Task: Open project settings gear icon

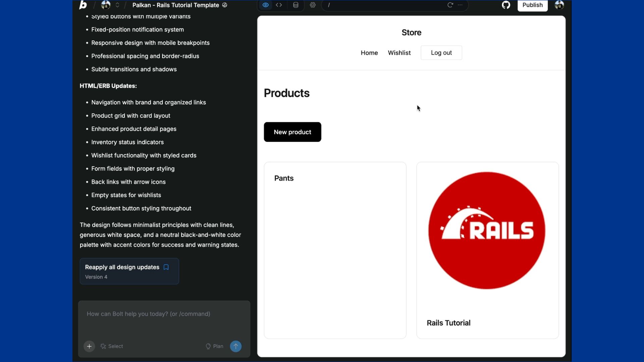Action: coord(313,5)
